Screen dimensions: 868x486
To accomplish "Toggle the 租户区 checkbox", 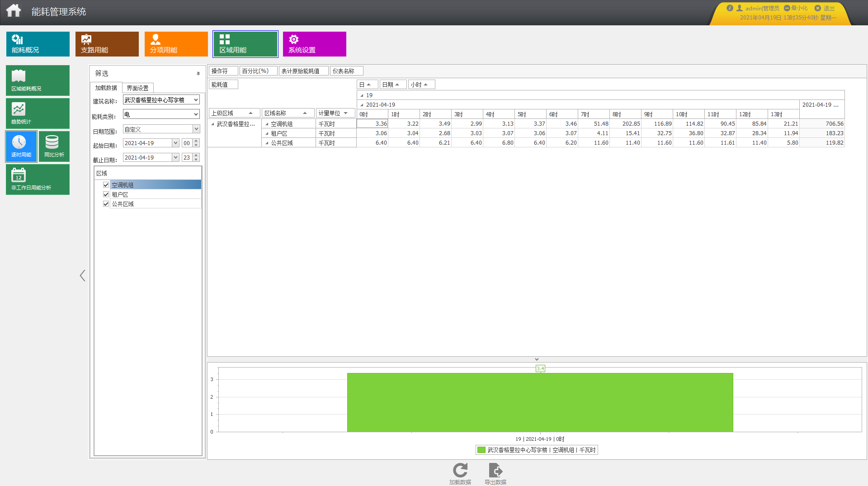I will [106, 194].
